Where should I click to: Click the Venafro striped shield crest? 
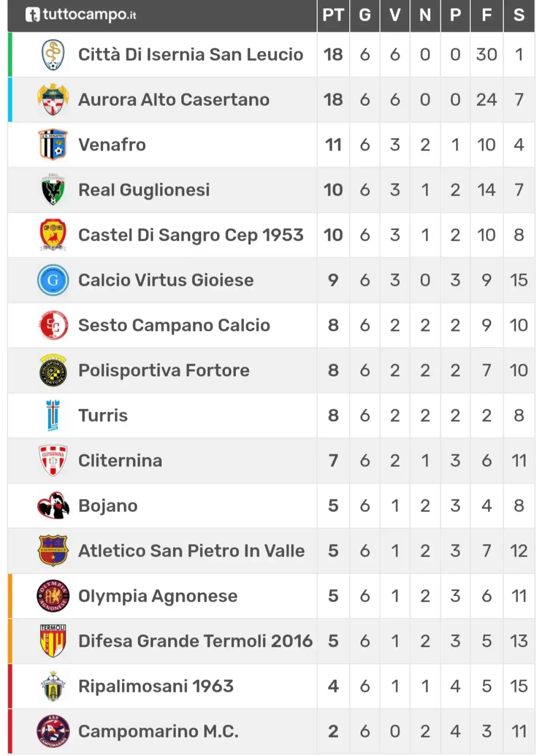[53, 145]
